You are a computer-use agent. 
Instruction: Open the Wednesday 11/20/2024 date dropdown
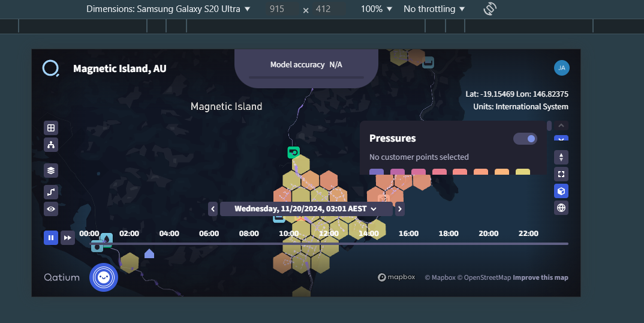click(306, 208)
